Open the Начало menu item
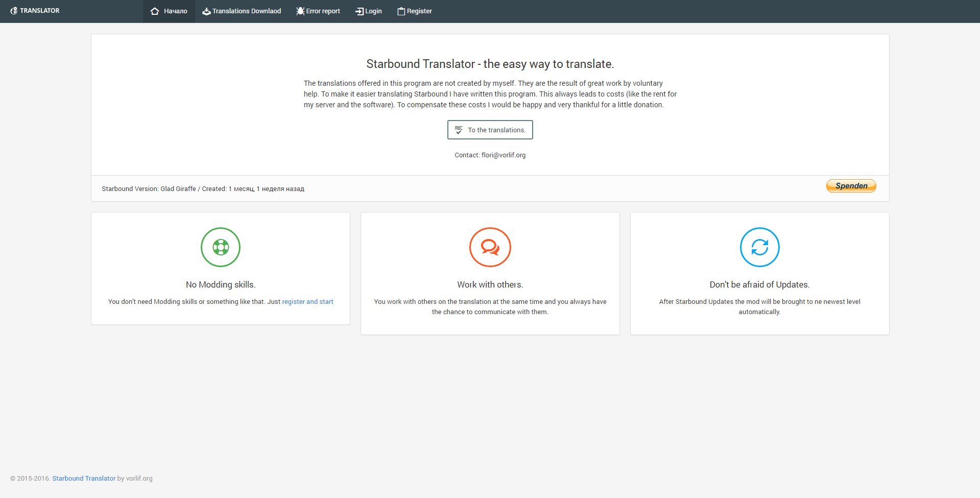980x498 pixels. (x=169, y=11)
